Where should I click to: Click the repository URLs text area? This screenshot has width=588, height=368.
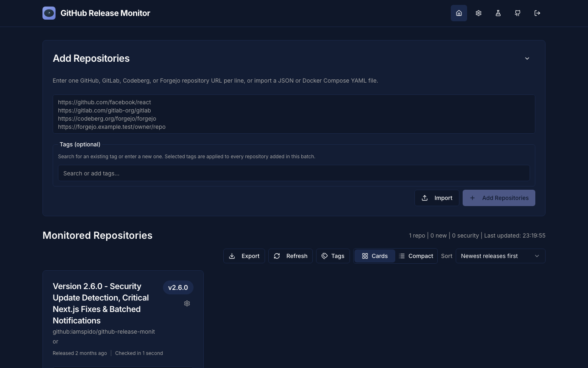click(x=294, y=114)
